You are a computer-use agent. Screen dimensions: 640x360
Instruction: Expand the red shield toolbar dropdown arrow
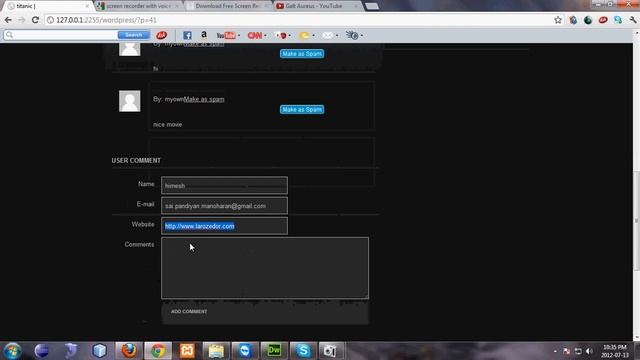(x=289, y=36)
